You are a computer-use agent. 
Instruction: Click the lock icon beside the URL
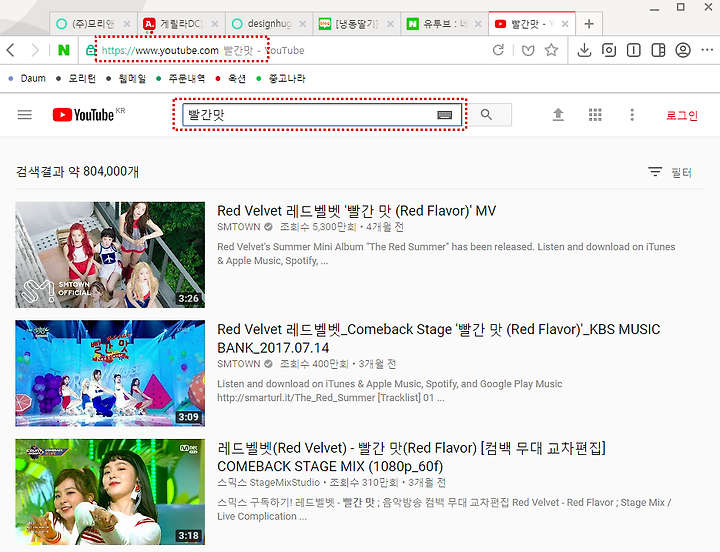click(91, 50)
